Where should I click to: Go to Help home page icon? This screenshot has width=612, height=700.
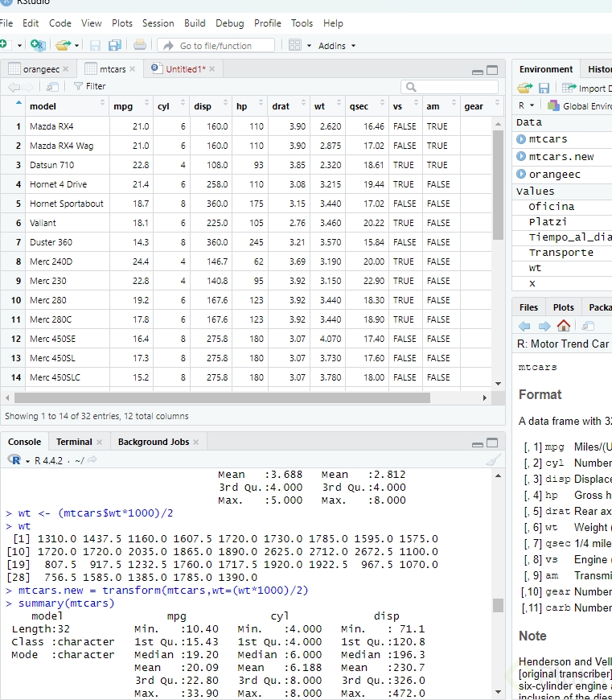click(564, 326)
